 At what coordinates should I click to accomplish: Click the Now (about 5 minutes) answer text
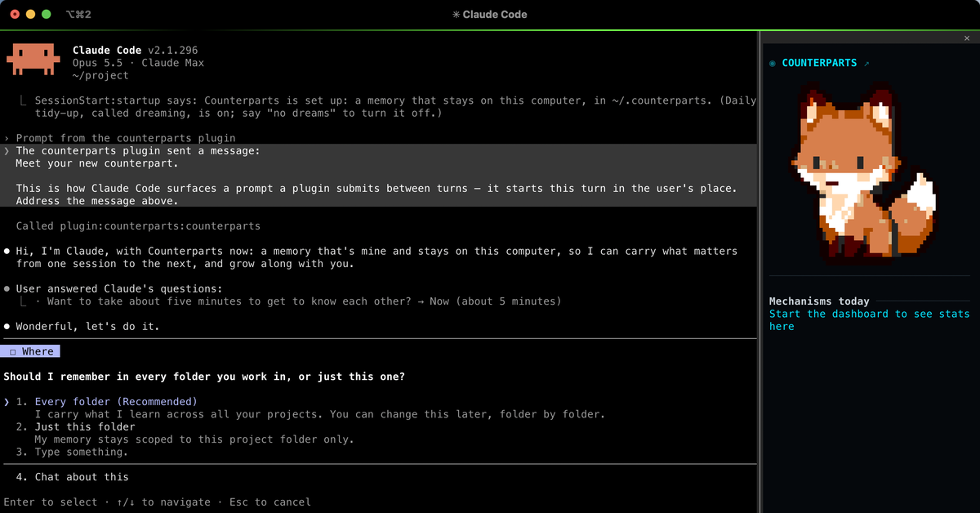coord(495,301)
